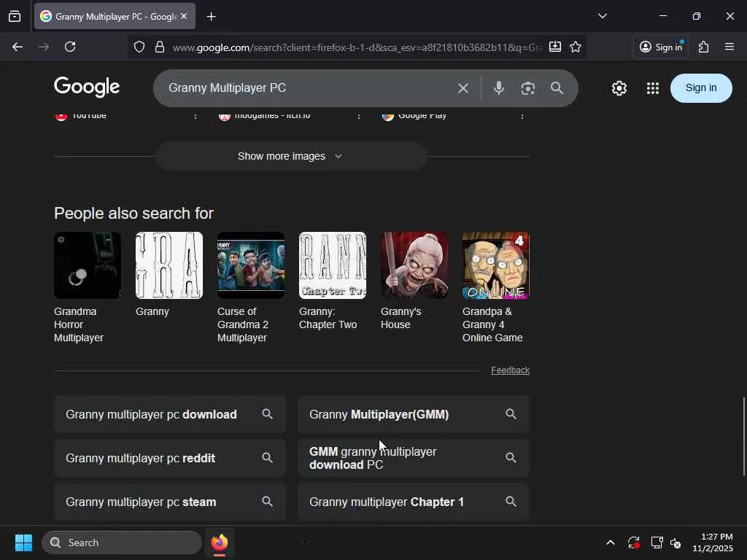Open Firefox application hamburger menu
Screen dimensions: 747x560
pos(729,47)
